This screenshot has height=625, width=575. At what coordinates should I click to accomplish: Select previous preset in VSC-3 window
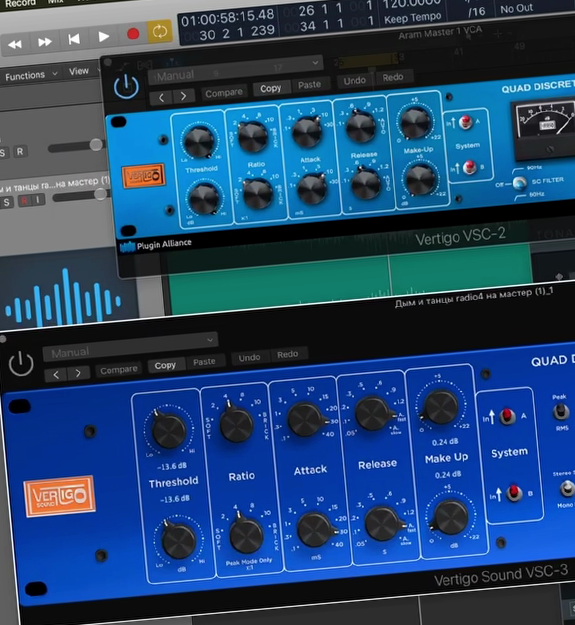[56, 374]
